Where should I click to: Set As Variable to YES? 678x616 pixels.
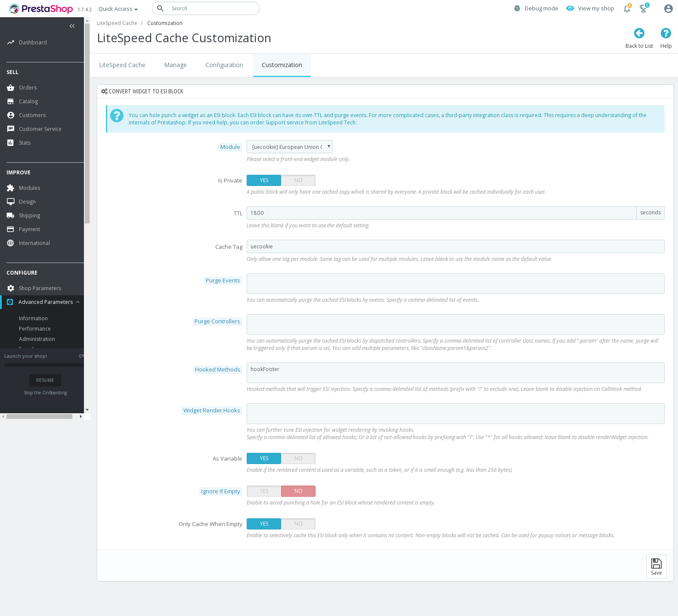264,458
